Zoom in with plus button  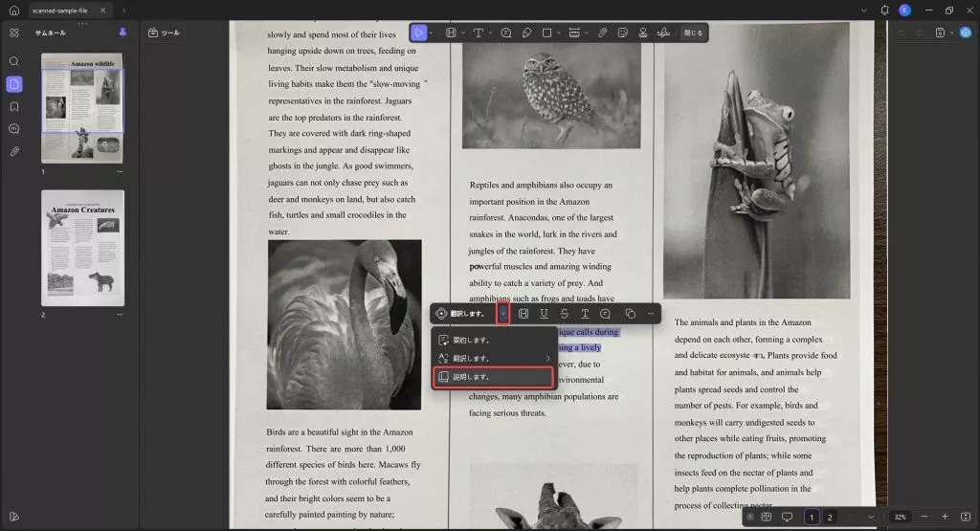click(945, 517)
